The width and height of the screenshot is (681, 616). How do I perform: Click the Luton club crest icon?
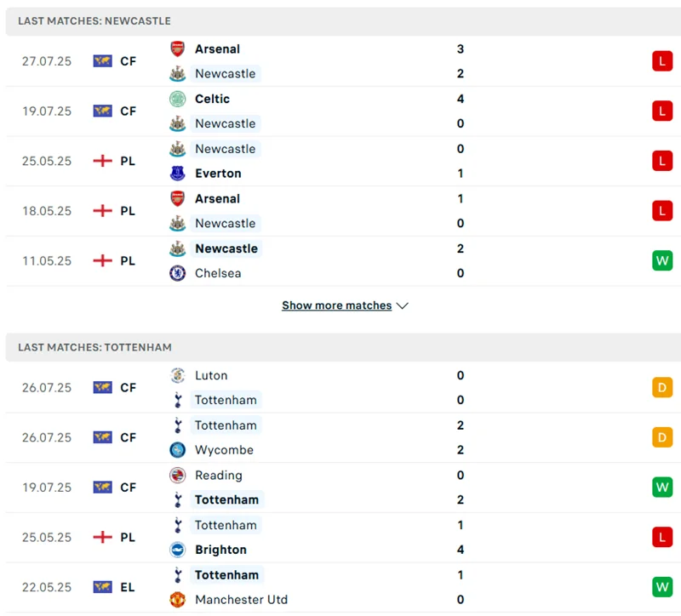point(177,375)
